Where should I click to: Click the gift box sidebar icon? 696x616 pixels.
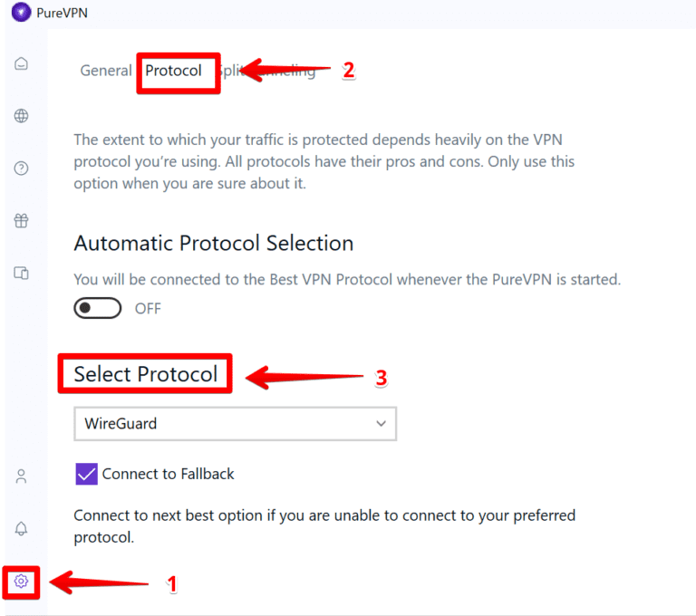21,220
